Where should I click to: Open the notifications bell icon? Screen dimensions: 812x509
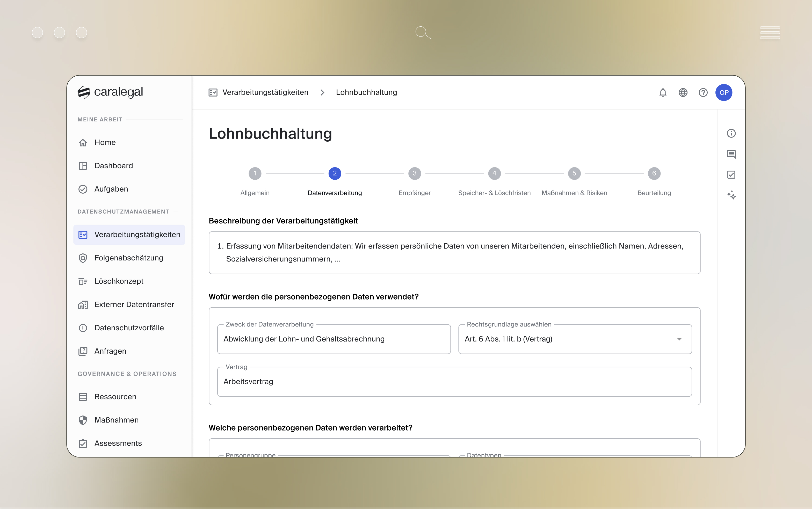pos(663,92)
